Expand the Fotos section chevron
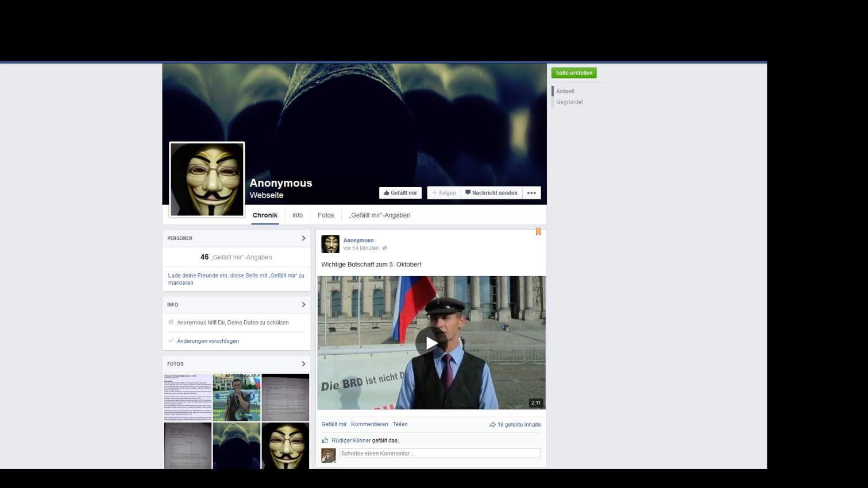The image size is (868, 488). click(x=303, y=364)
